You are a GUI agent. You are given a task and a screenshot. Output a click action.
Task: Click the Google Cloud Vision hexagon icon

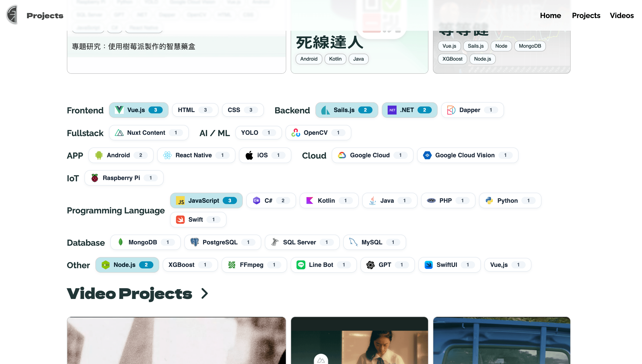click(x=427, y=155)
